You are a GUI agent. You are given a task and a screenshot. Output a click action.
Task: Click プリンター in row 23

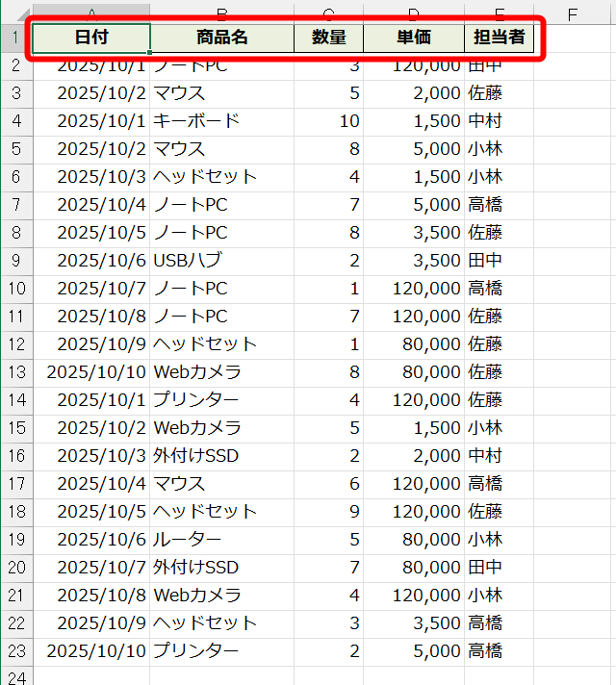pyautogui.click(x=222, y=651)
